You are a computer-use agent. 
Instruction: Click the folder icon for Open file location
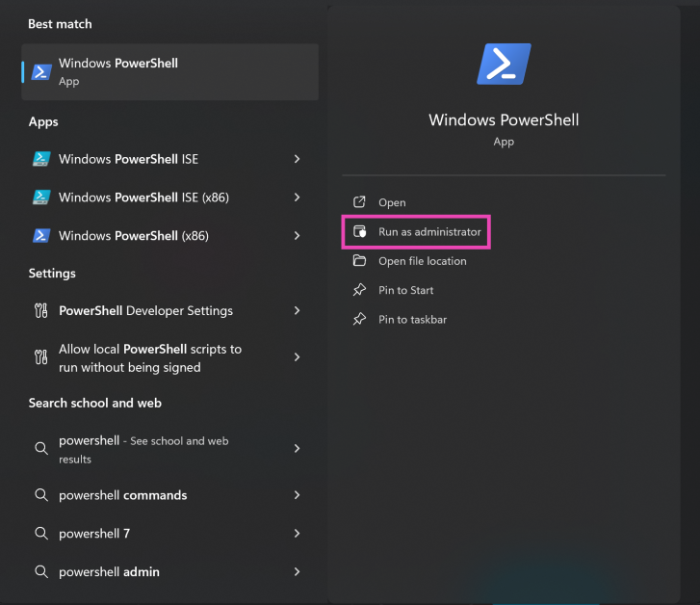coord(359,261)
